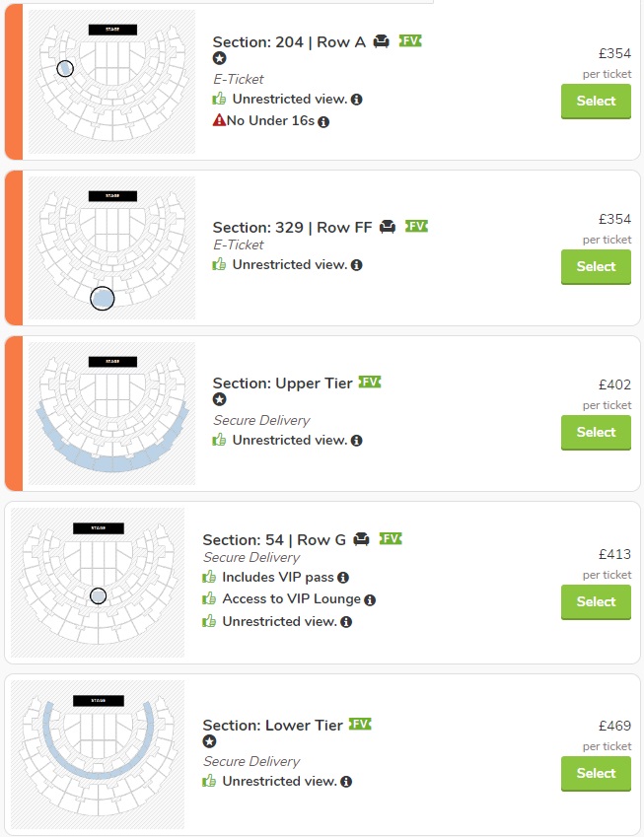Click the FV ticket badge on Section 329
The width and height of the screenshot is (644, 837).
416,227
